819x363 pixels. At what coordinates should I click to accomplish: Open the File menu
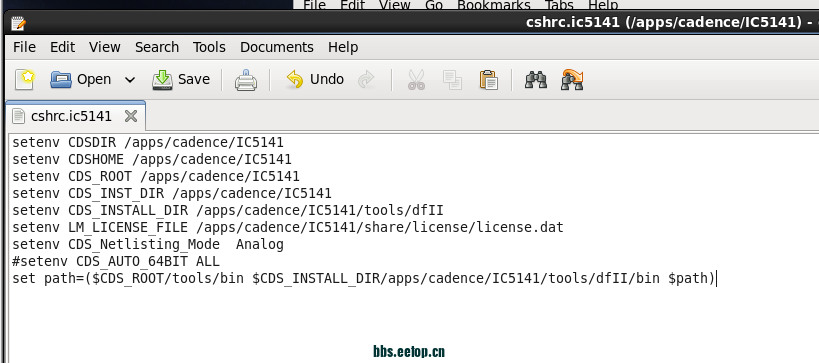click(25, 47)
